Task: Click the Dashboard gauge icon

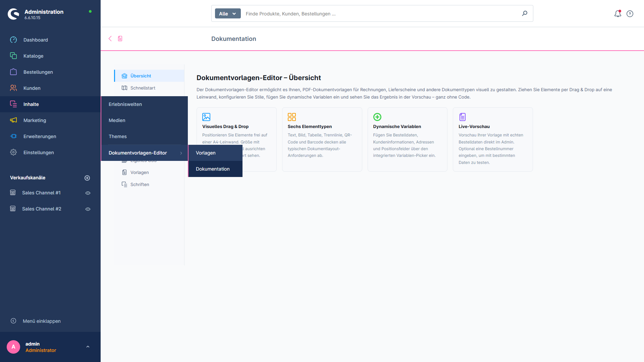Action: pos(13,40)
